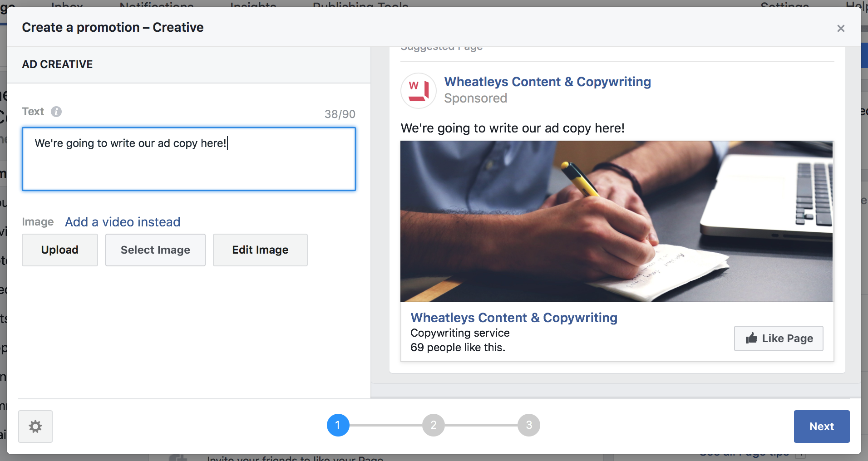Click the Wheatleys page logo avatar

pos(419,91)
